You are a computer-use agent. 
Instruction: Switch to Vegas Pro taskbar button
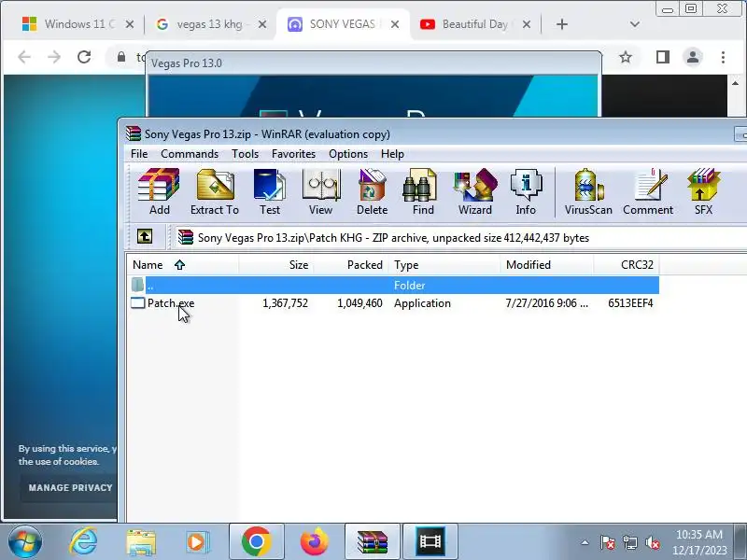pos(430,541)
